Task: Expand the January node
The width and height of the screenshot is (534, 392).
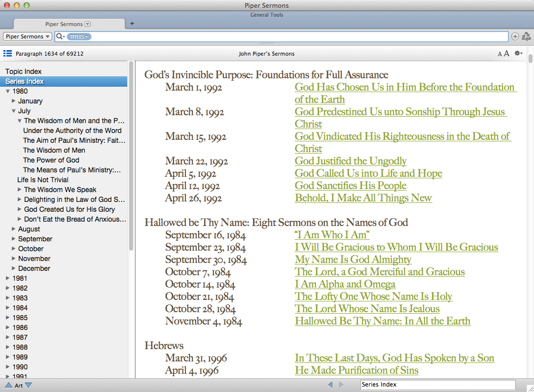Action: pyautogui.click(x=14, y=101)
